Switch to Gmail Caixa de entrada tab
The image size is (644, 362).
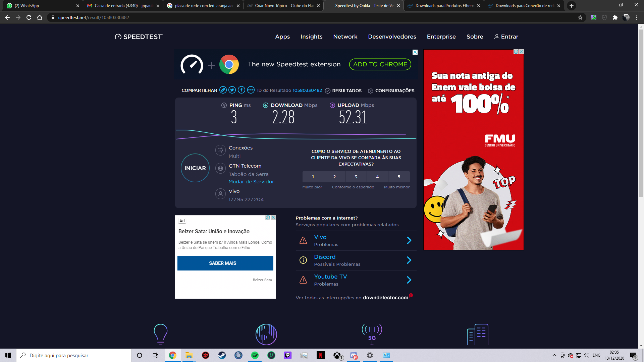[123, 6]
